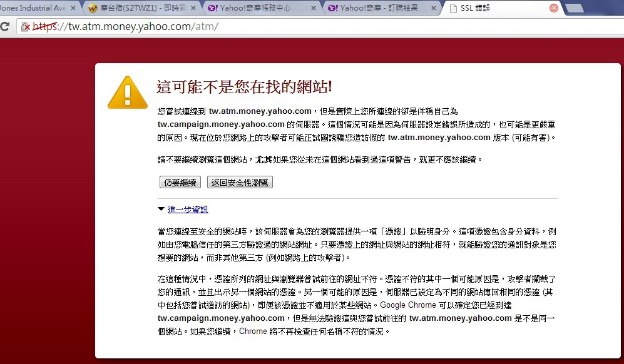Click the 進一步資訊 link

point(187,210)
